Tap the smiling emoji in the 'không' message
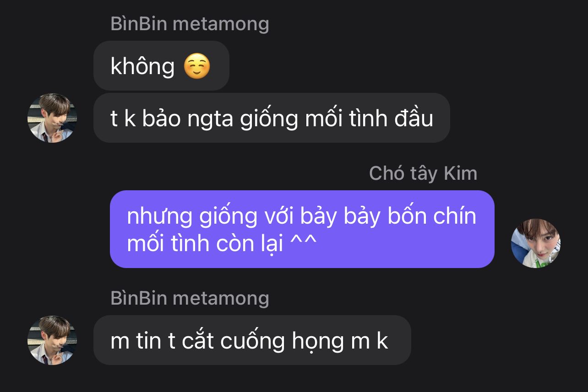 pos(197,66)
